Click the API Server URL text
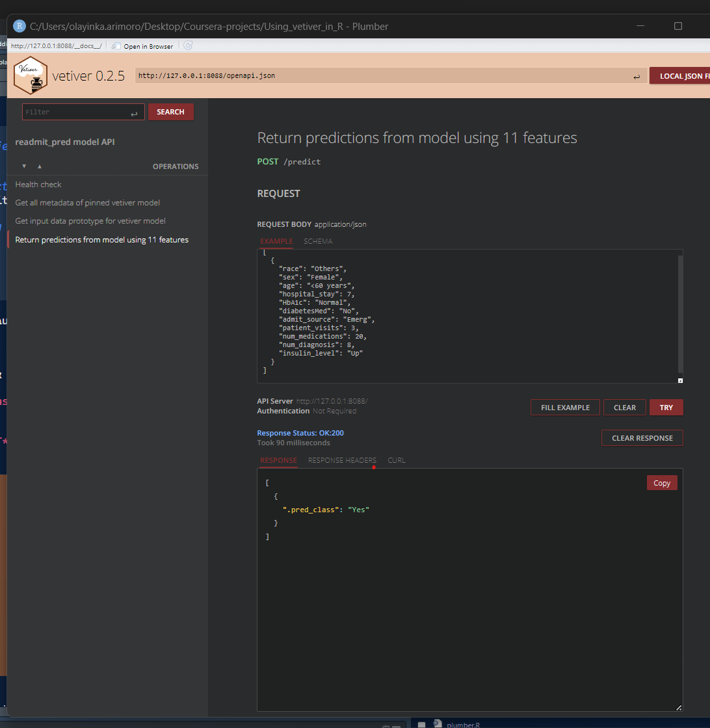The image size is (710, 728). (332, 401)
